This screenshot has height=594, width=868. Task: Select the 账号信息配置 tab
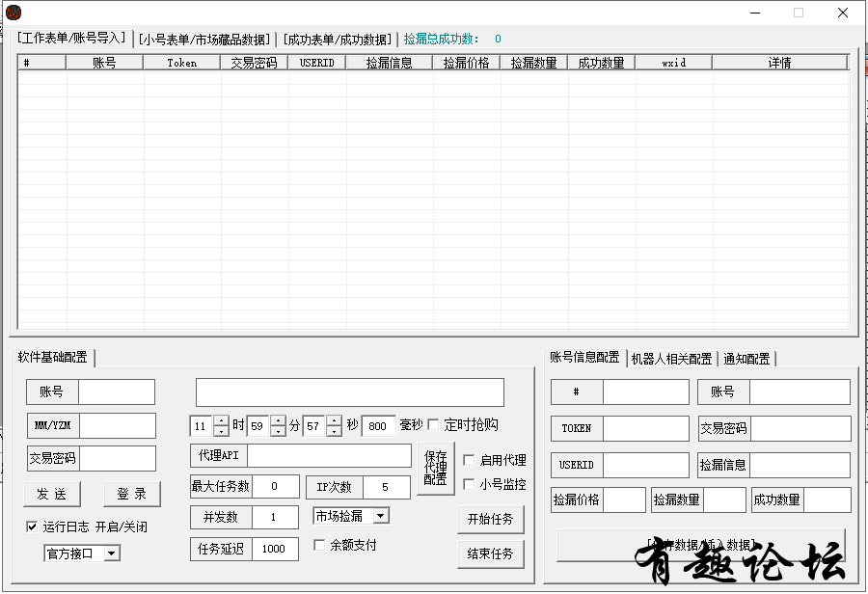coord(584,357)
